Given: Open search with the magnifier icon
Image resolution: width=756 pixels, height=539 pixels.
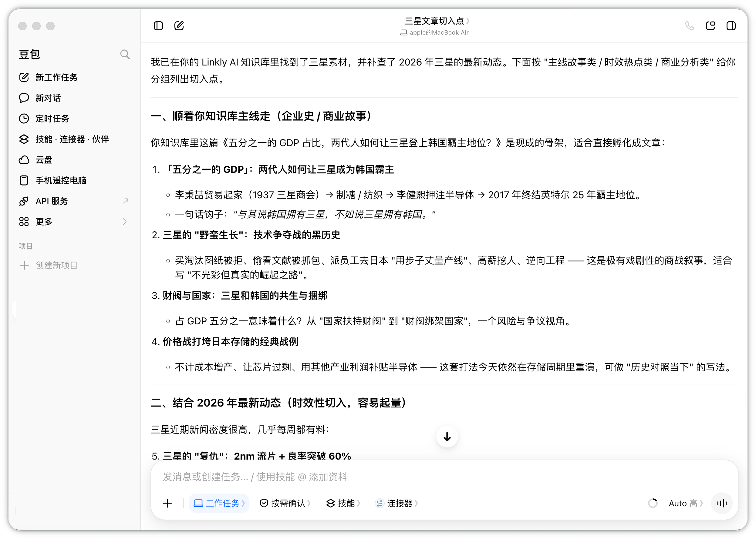Looking at the screenshot, I should pyautogui.click(x=125, y=55).
